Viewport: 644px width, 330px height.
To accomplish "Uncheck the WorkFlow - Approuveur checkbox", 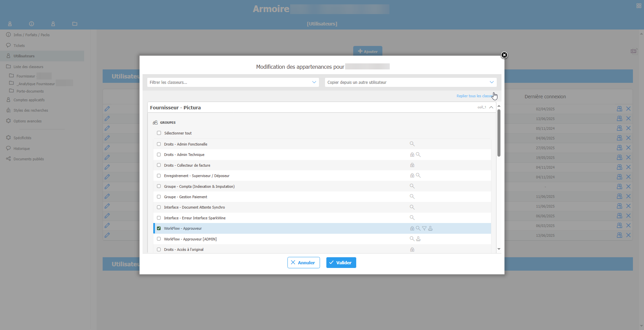I will click(x=159, y=228).
